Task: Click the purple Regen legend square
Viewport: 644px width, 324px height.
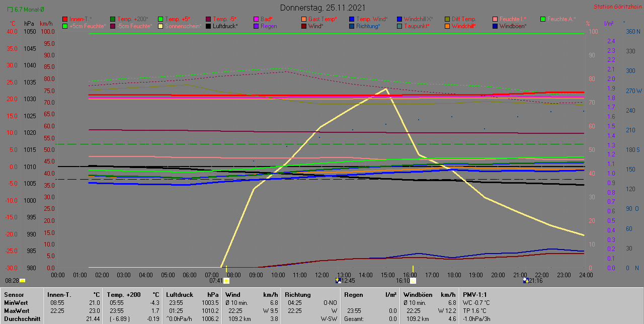Action: (256, 26)
